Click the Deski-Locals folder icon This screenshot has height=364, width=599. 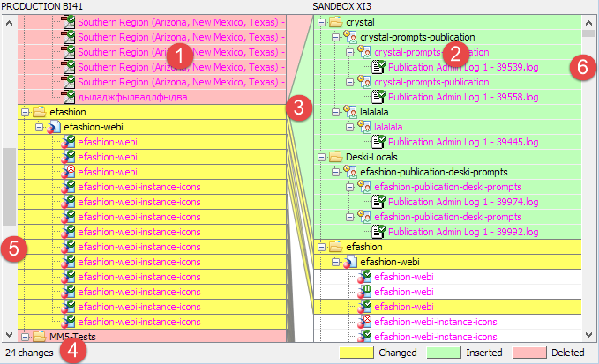coord(336,157)
